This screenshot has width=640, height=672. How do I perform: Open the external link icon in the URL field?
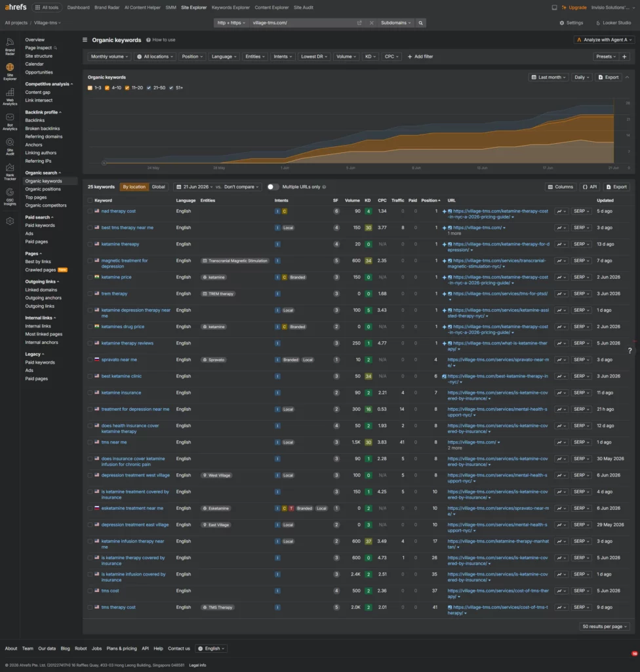(x=359, y=23)
